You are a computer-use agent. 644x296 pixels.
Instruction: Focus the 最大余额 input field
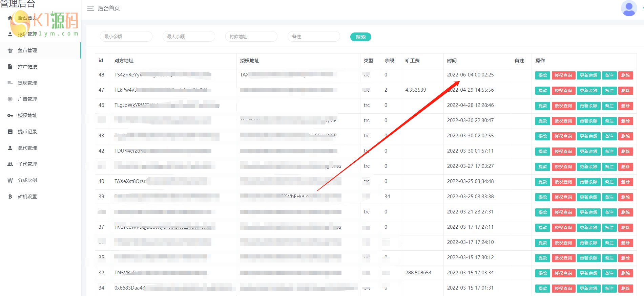tap(189, 37)
